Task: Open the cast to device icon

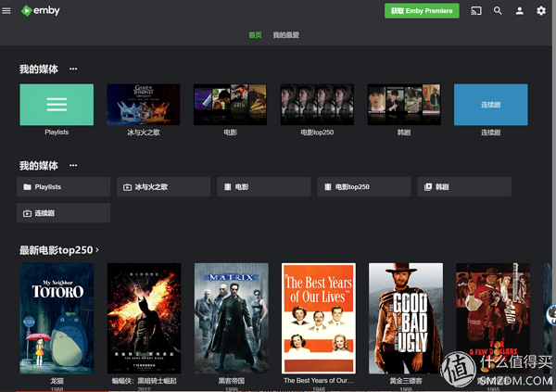Action: coord(476,11)
